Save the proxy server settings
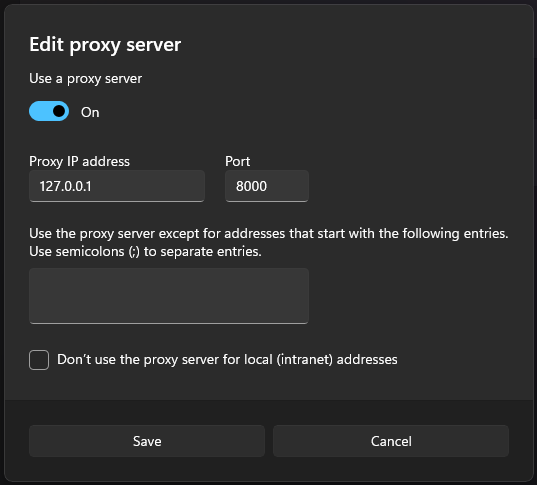Viewport: 537px width, 485px height. pos(147,441)
